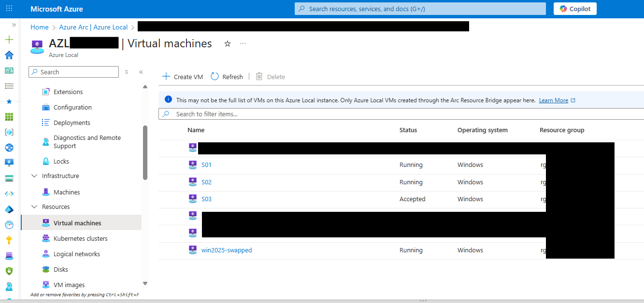Click the VM icon beside S03
The image size is (644, 303).
193,199
